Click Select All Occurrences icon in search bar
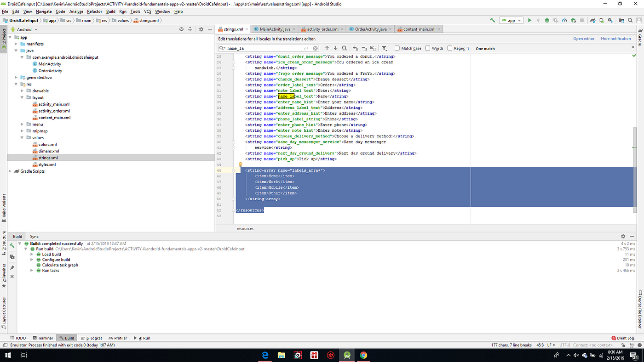Screen dimensions: 644x362 click(373, 48)
